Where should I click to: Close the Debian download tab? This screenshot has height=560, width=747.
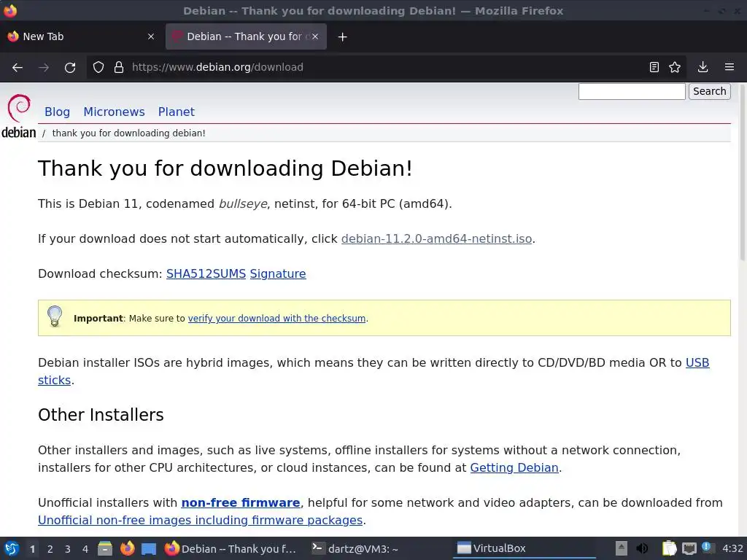[315, 36]
